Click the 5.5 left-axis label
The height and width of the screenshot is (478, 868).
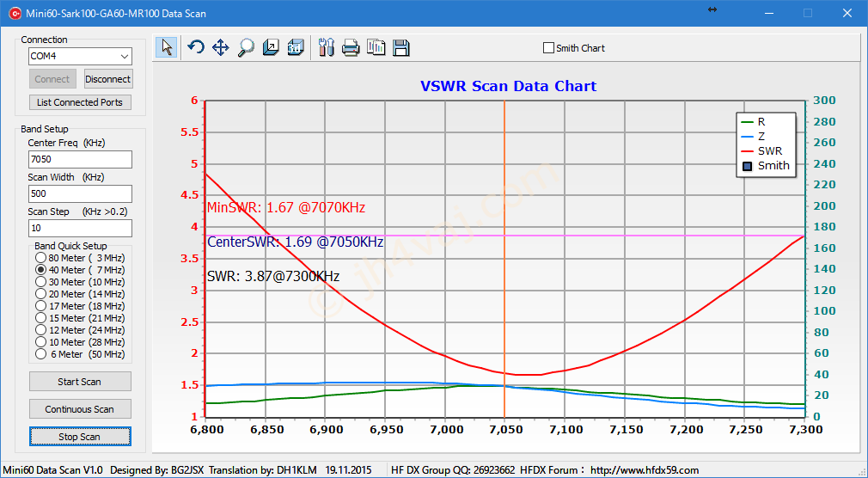pos(187,132)
